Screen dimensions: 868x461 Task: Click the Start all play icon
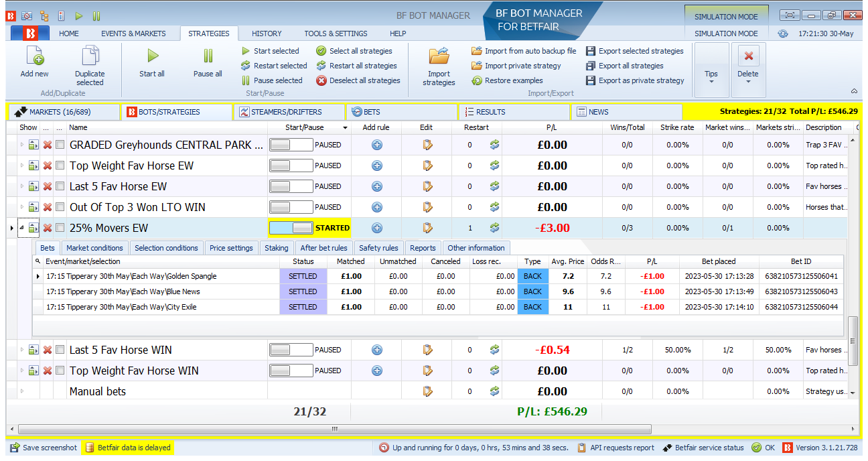tap(153, 56)
